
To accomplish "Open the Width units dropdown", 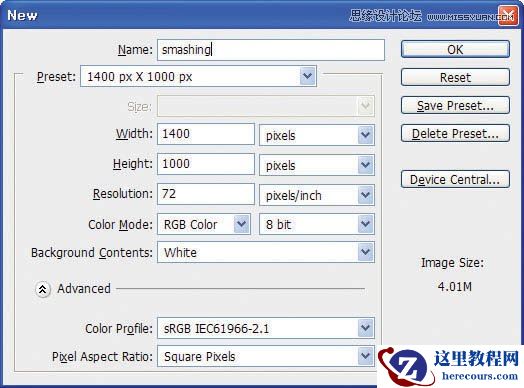I will click(317, 135).
